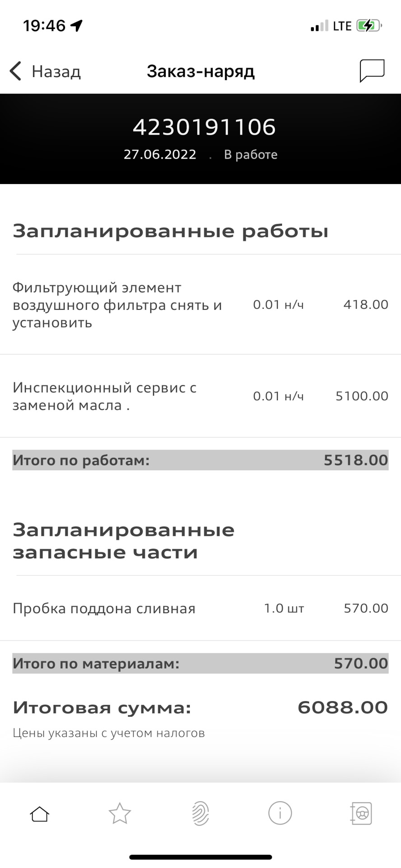Tap the order date 27.06.2022
Screen dimensions: 401x868
(x=160, y=155)
